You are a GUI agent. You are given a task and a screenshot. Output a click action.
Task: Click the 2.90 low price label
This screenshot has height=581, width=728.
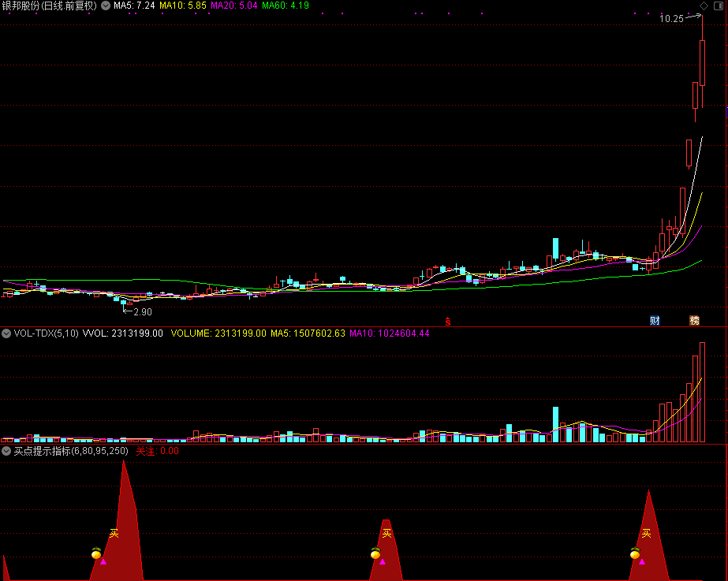click(143, 312)
